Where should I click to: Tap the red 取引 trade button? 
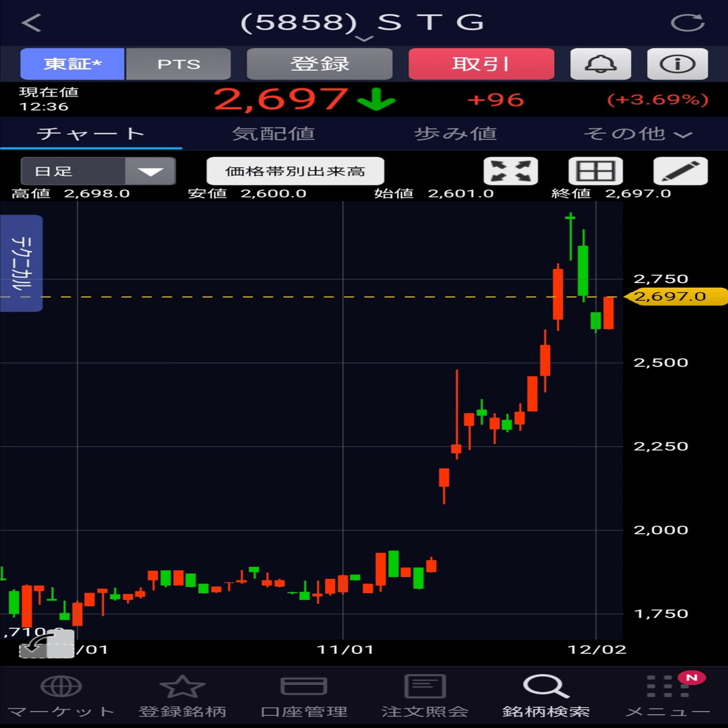tap(481, 63)
